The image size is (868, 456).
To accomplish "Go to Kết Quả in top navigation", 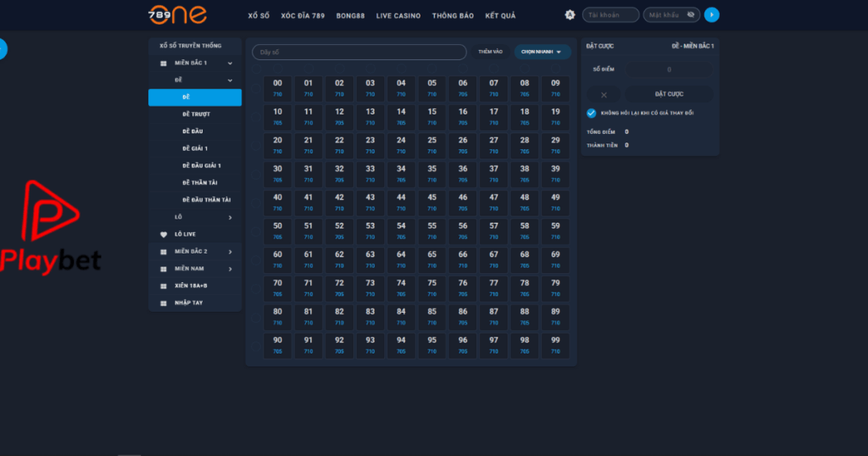I will [500, 16].
